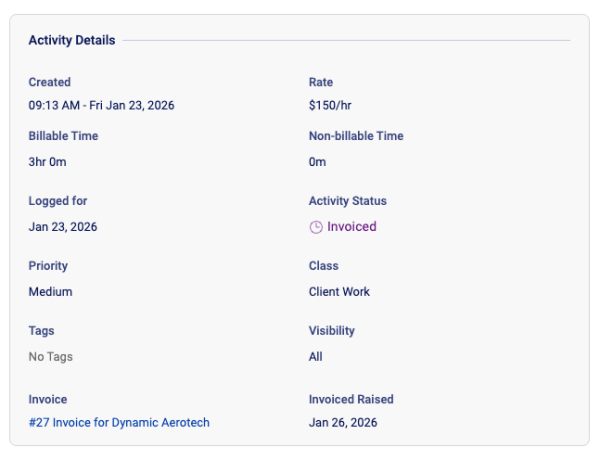Open the #27 Invoice for Dynamic Aerotech link
The image size is (600, 460).
coord(119,423)
